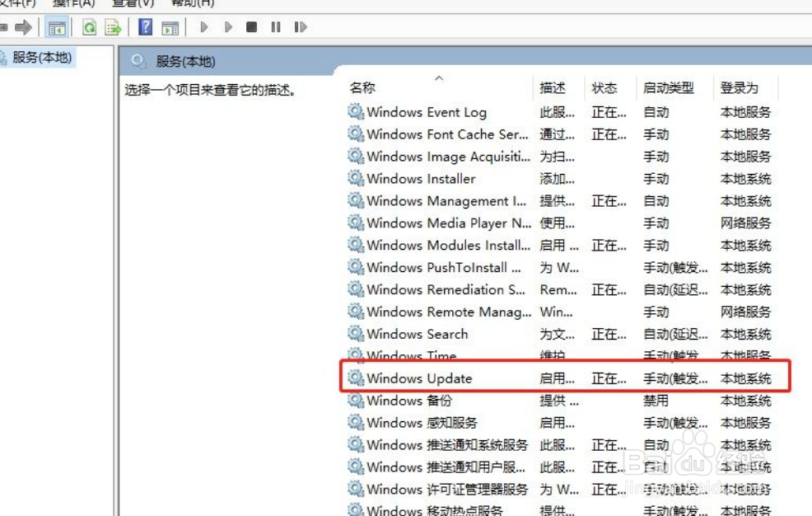The height and width of the screenshot is (516, 812).
Task: Select the Windows Search service name
Action: (418, 334)
